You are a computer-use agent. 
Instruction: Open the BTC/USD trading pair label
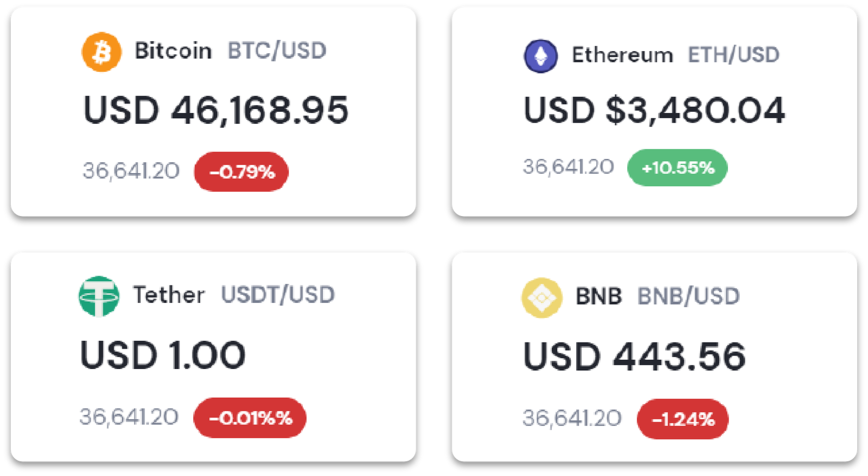277,51
